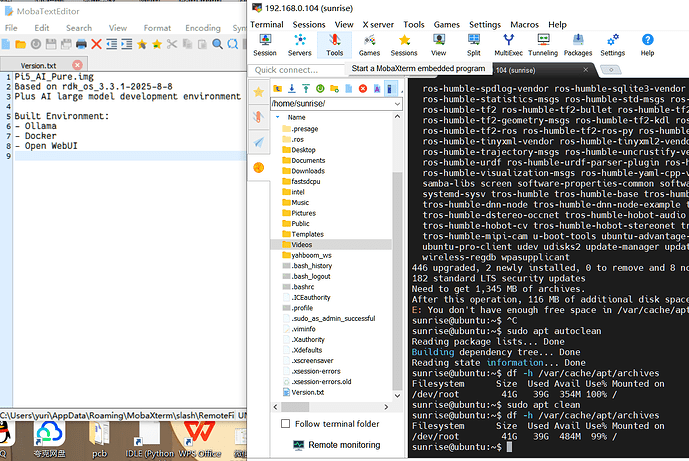The height and width of the screenshot is (461, 689).
Task: Click the View monitor icon in toolbar
Action: pyautogui.click(x=439, y=45)
